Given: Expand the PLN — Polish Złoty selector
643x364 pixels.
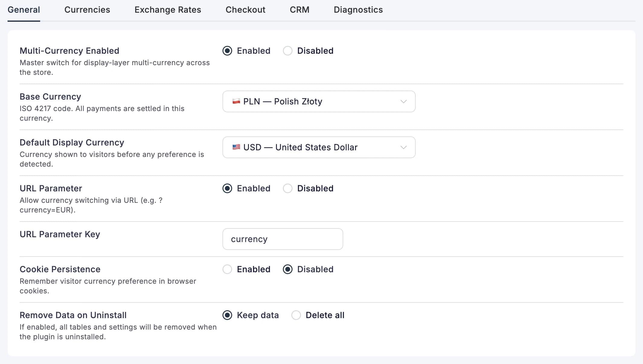Looking at the screenshot, I should [319, 101].
